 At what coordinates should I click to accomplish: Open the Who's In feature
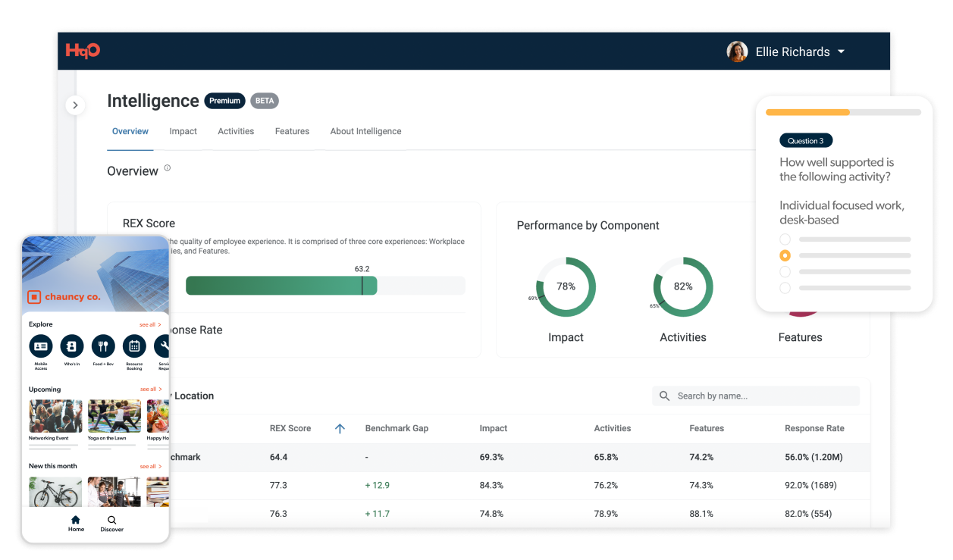coord(72,346)
